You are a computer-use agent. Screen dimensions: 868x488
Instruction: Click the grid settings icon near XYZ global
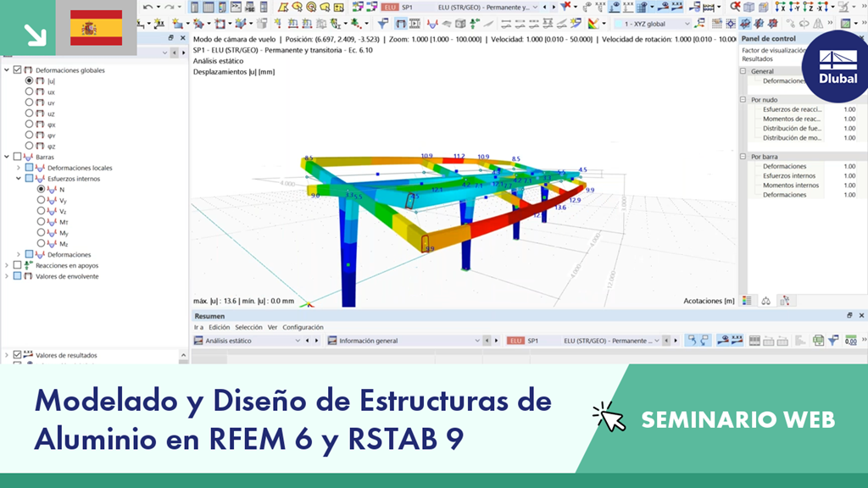(x=717, y=24)
